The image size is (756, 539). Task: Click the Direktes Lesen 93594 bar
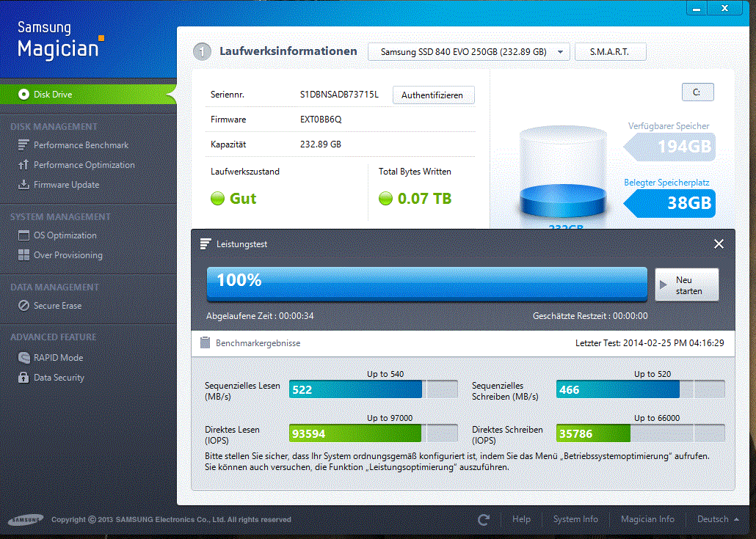(373, 433)
